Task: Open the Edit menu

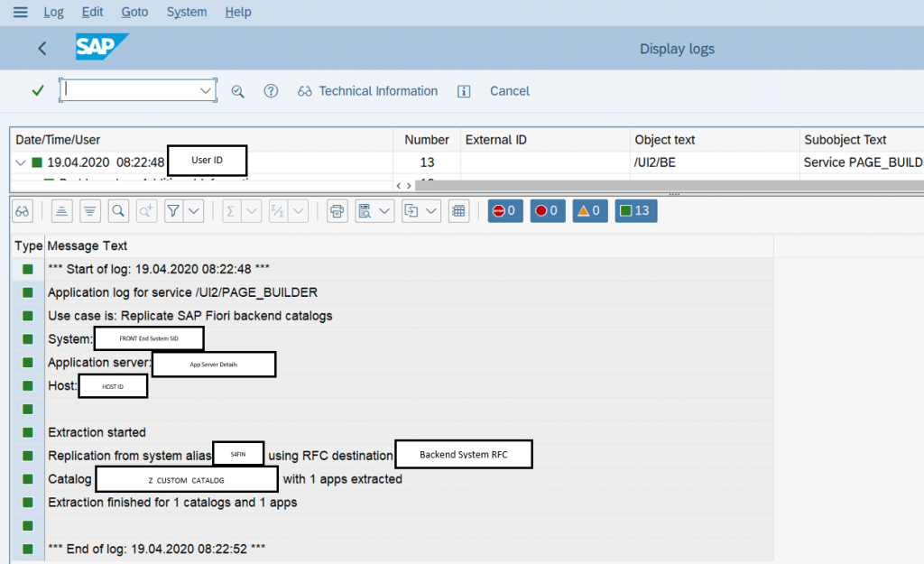Action: click(x=93, y=12)
